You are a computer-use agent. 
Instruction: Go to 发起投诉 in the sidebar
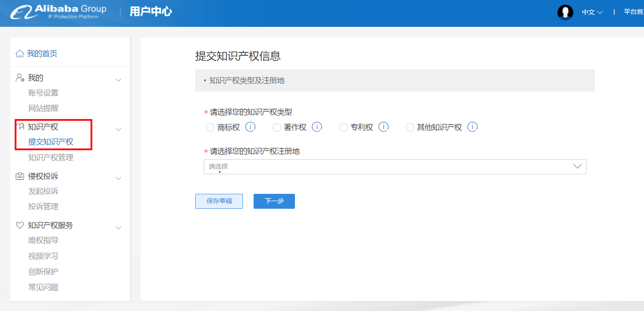point(43,191)
